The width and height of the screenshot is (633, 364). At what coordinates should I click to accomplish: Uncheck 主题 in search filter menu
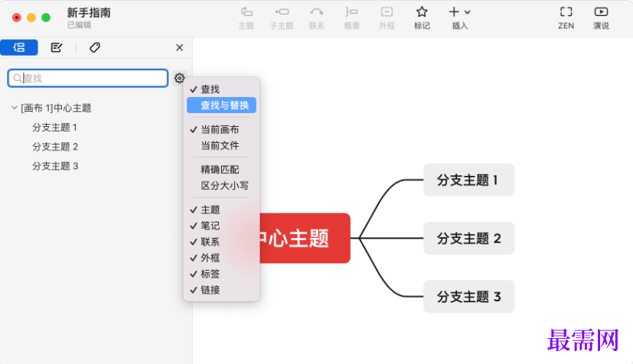coord(210,210)
